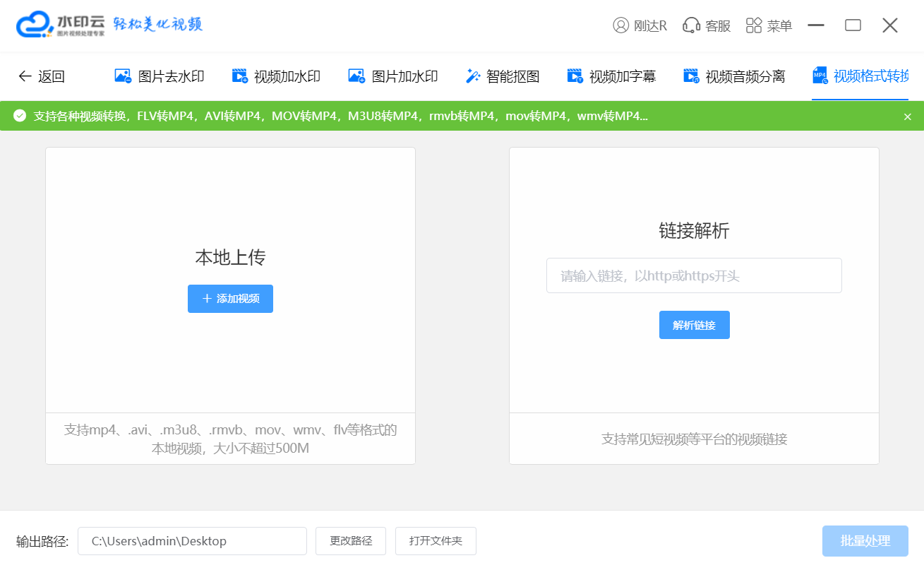Click the 解析链接 parse button
The width and height of the screenshot is (924, 570).
(694, 324)
